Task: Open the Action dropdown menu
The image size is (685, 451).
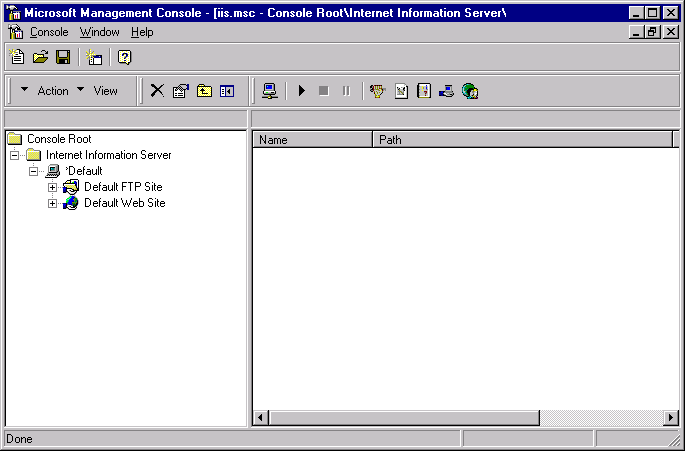Action: click(x=45, y=90)
